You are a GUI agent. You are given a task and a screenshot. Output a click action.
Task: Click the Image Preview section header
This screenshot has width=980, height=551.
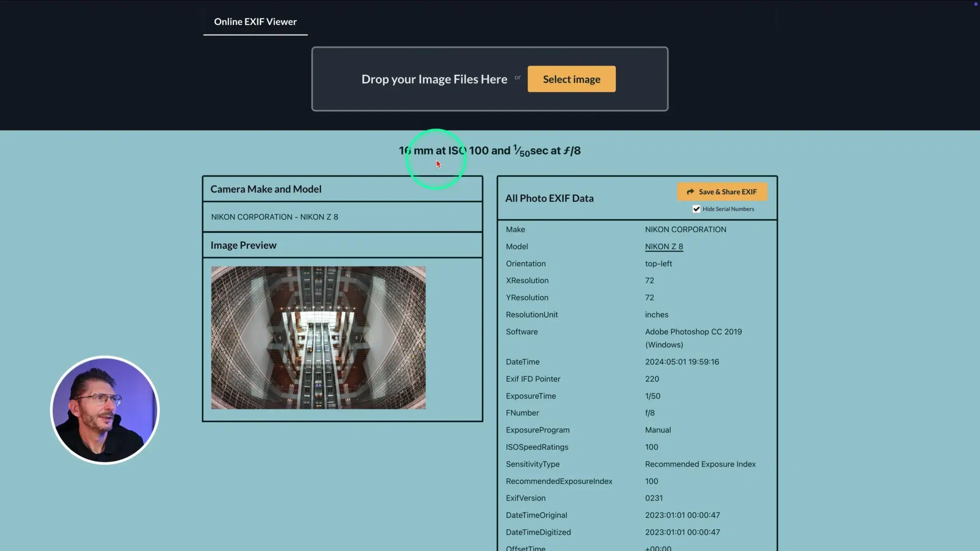(244, 245)
